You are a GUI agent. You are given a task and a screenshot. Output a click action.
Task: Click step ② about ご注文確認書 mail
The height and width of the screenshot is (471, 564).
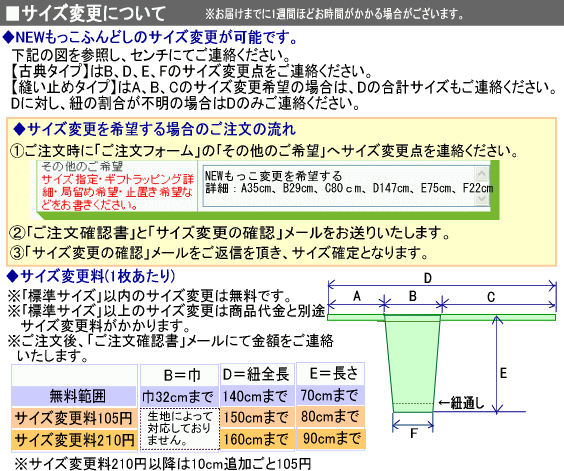pos(229,234)
